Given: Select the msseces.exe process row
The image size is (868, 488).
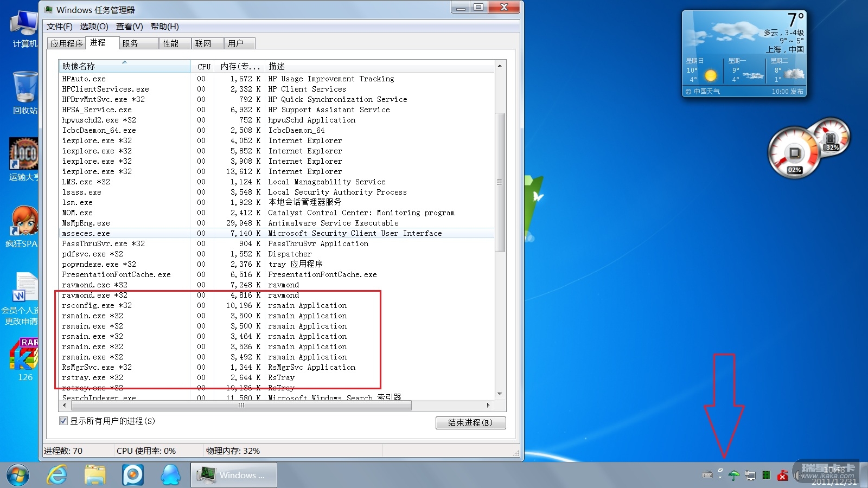Looking at the screenshot, I should click(277, 233).
